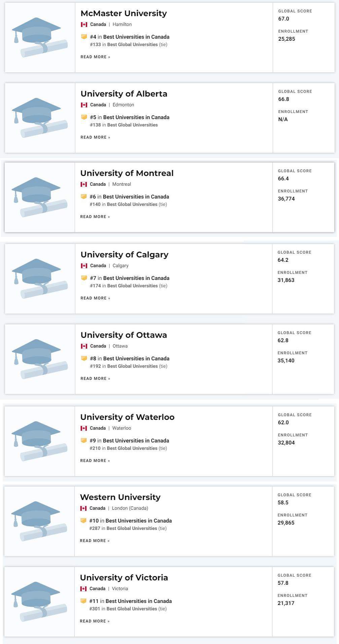Click yellow badge icon beside #9 ranking
The image size is (339, 644).
84,440
